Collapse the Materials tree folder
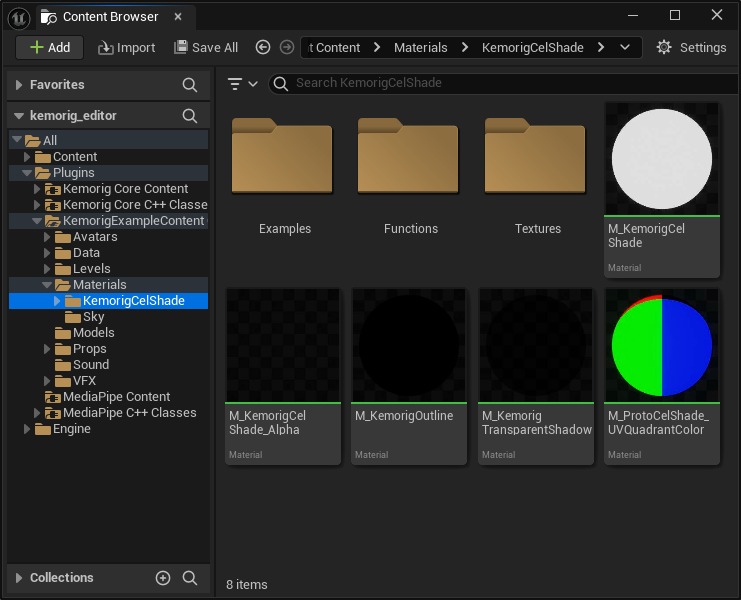The height and width of the screenshot is (600, 741). 47,285
